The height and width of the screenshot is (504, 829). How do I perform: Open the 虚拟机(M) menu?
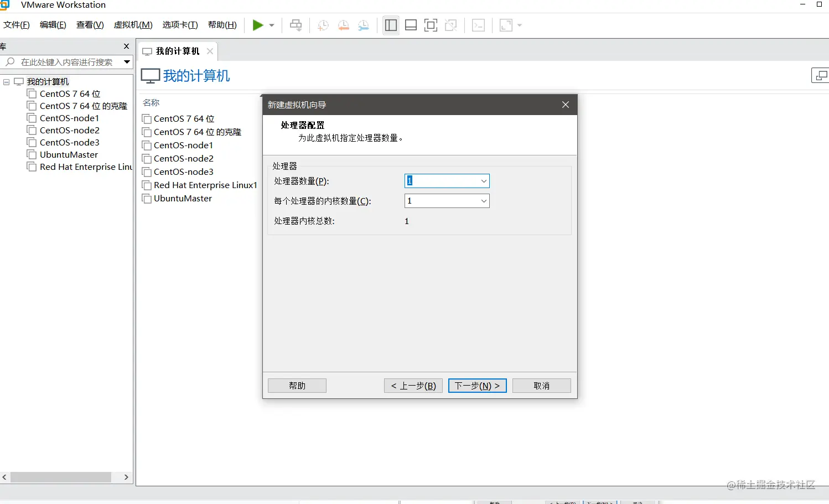[133, 25]
